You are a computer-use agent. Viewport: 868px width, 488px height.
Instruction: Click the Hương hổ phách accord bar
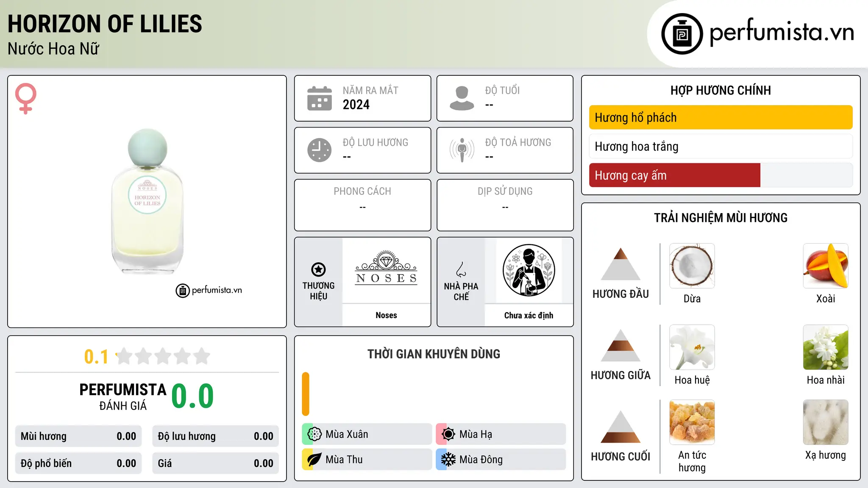(x=721, y=117)
